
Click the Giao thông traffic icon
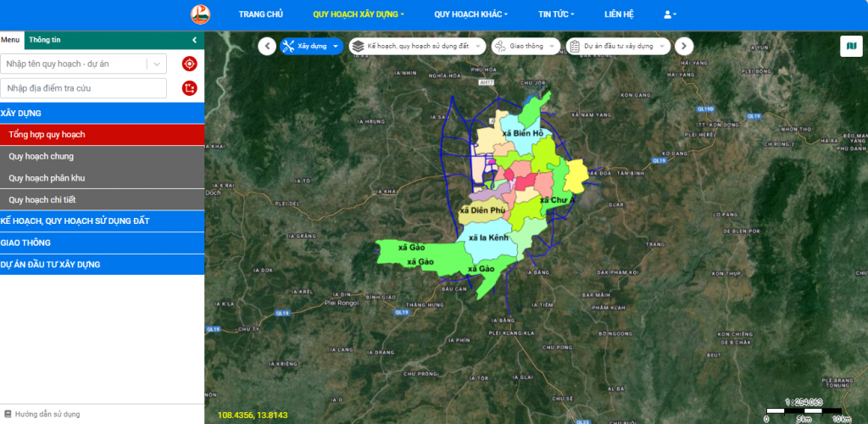pyautogui.click(x=500, y=47)
